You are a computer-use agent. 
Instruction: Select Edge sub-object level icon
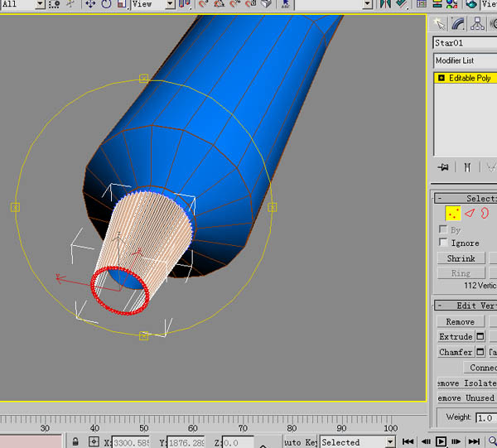469,214
